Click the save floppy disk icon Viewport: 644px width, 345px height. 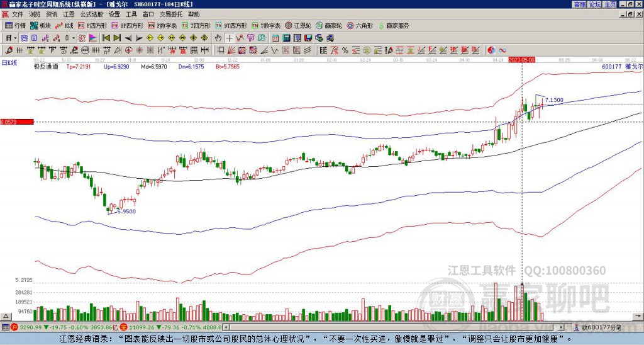tap(308, 38)
